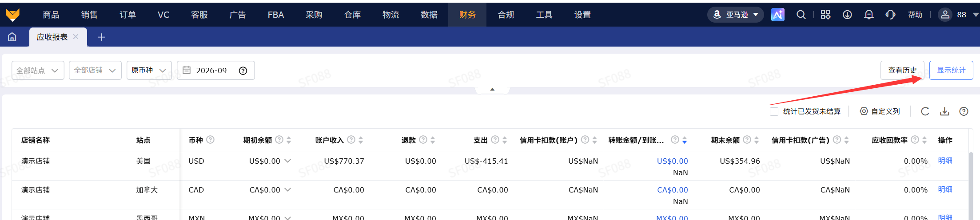980x220 pixels.
Task: Click the fox logo icon
Action: (12, 15)
